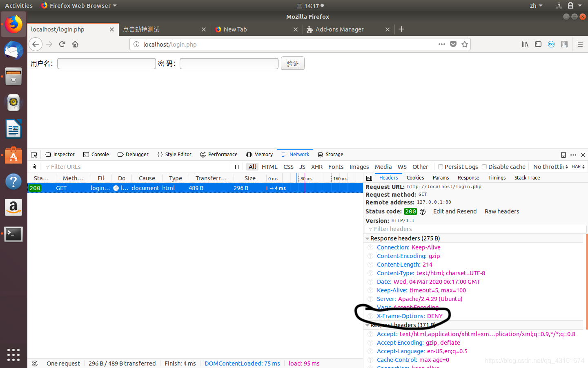Open Firefox Web Browser app menu
Viewport: 588px width, 368px height.
[x=79, y=6]
